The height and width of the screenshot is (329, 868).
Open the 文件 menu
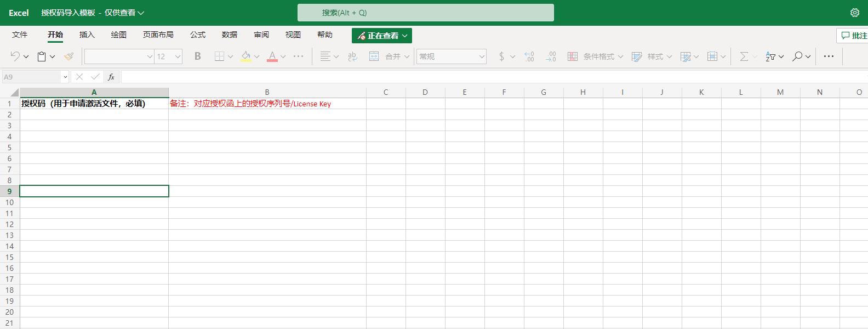coord(20,35)
